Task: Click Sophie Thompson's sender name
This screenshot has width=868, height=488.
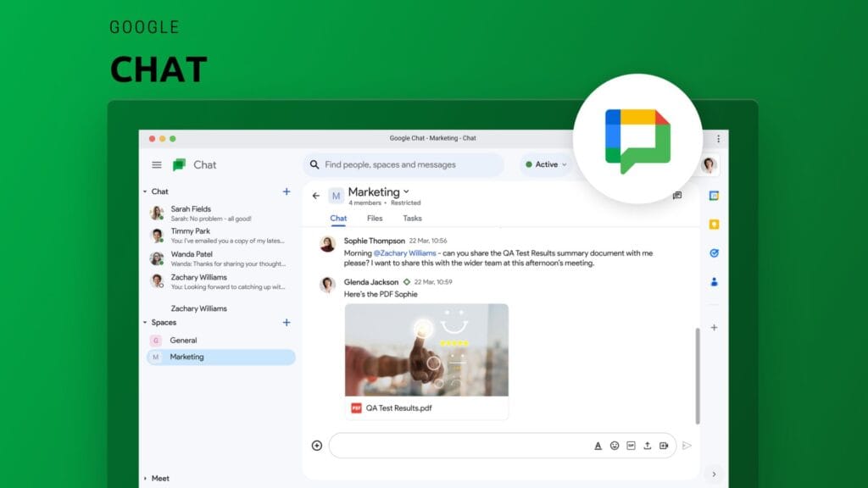Action: pyautogui.click(x=374, y=241)
